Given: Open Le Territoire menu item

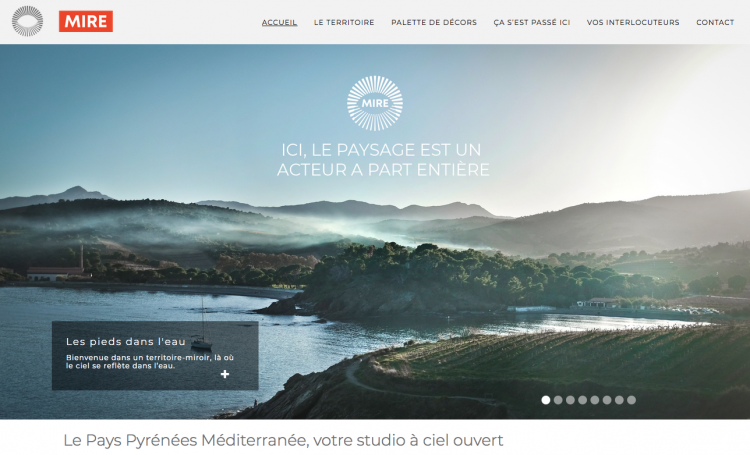Looking at the screenshot, I should click(344, 22).
